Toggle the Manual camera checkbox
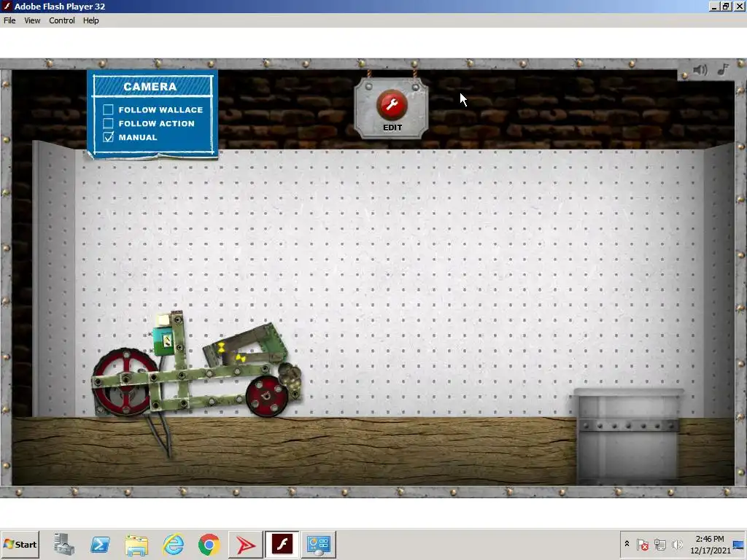 click(108, 137)
